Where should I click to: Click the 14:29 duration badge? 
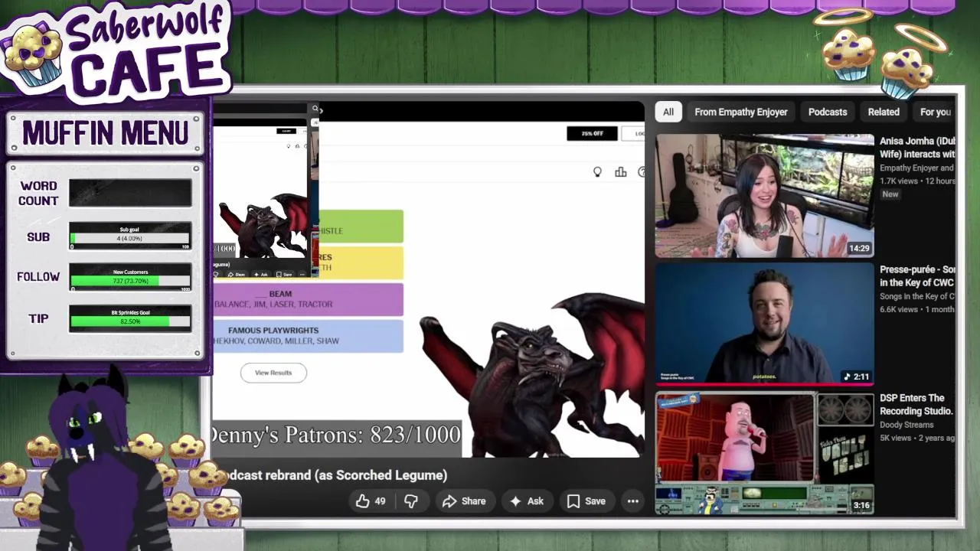point(859,248)
